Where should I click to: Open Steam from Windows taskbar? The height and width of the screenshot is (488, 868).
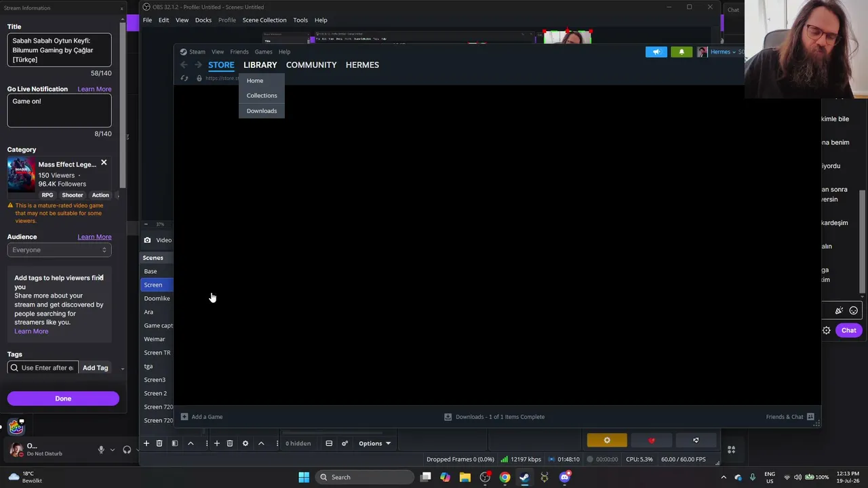point(524,477)
